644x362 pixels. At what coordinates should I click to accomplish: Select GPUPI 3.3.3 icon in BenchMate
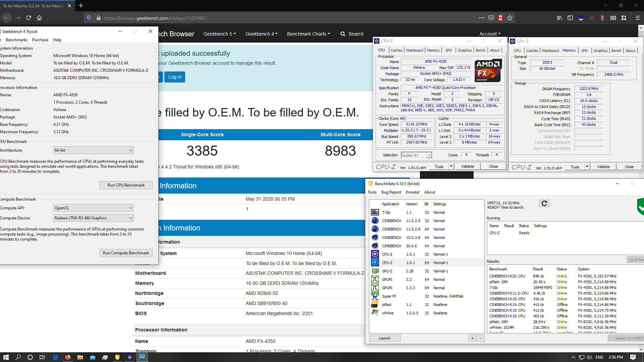click(x=375, y=288)
